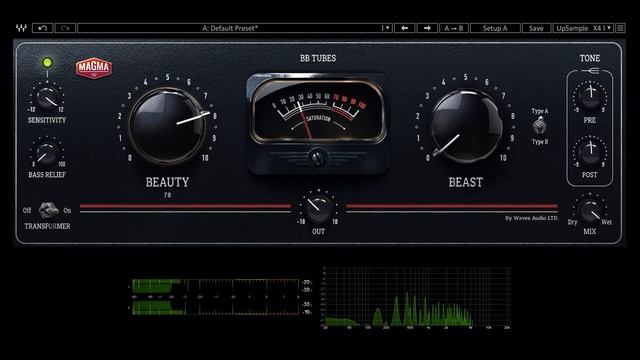Image resolution: width=640 pixels, height=360 pixels.
Task: Click the By Waves Audio LTD. text
Action: pyautogui.click(x=531, y=218)
